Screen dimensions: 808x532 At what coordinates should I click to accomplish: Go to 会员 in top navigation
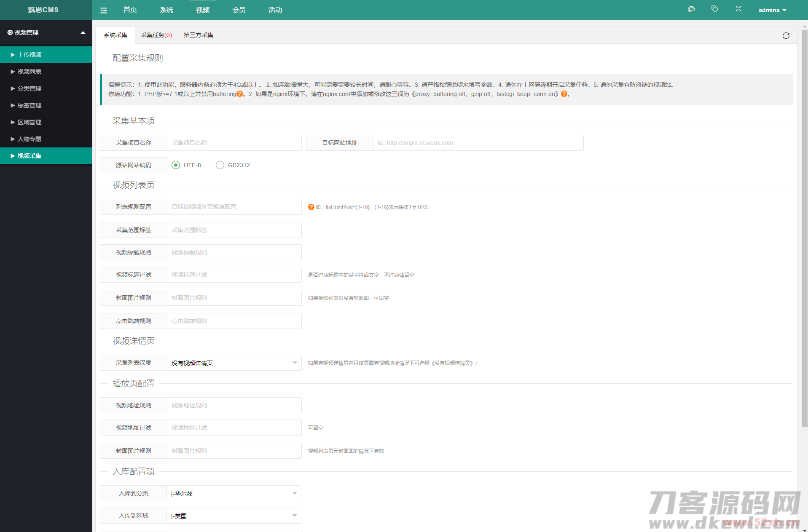point(239,10)
